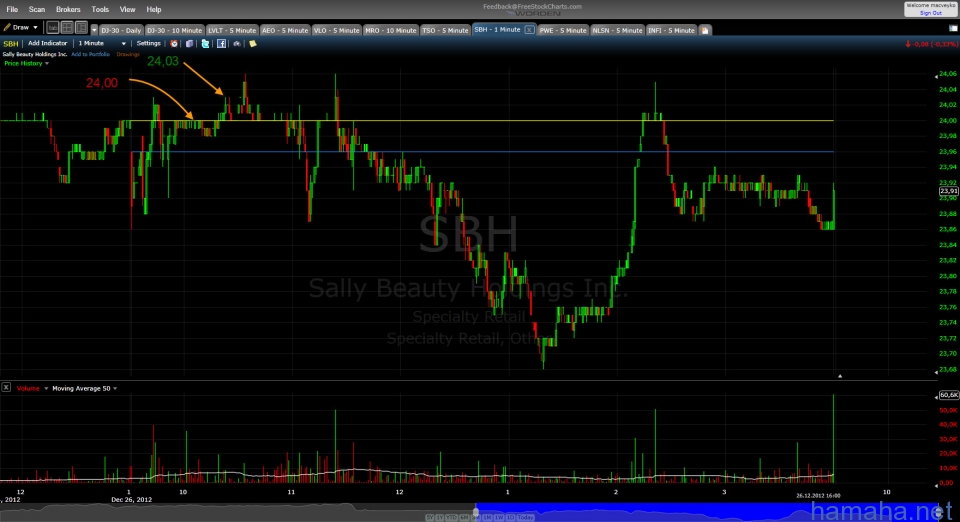Open the LVLT - 5 Minute tab
The height and width of the screenshot is (522, 960).
click(231, 30)
